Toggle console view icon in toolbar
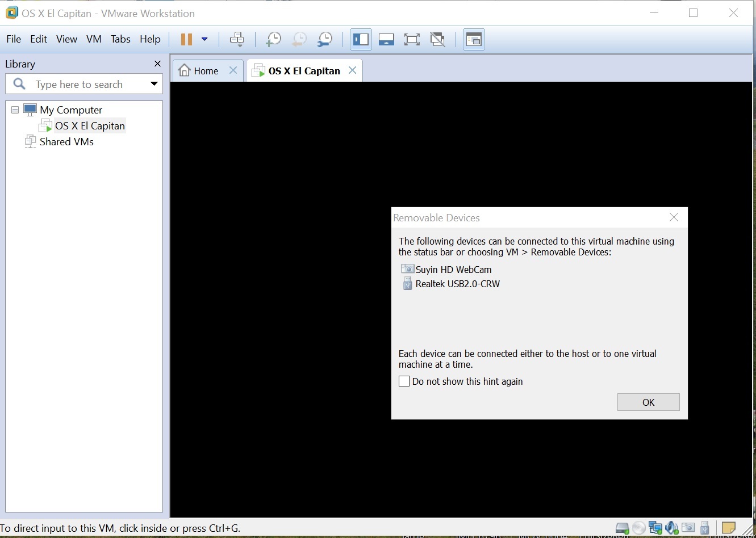This screenshot has width=756, height=538. (x=474, y=39)
